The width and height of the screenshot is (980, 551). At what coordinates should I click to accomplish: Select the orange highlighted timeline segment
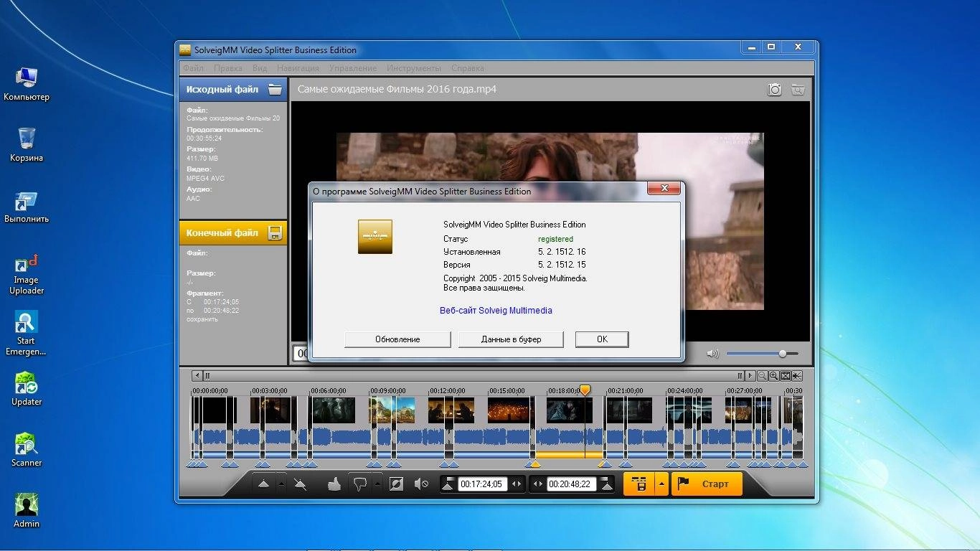[570, 455]
